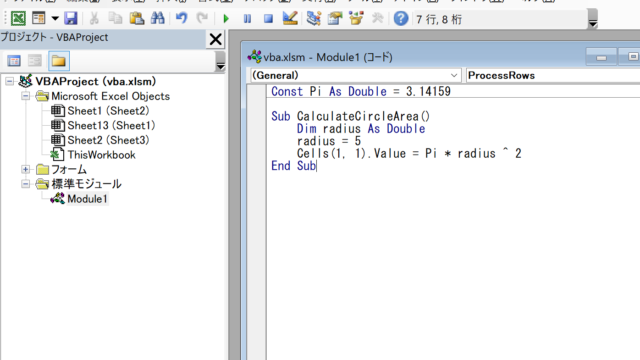The width and height of the screenshot is (640, 360).
Task: Toggle Design Mode icon
Action: [290, 18]
